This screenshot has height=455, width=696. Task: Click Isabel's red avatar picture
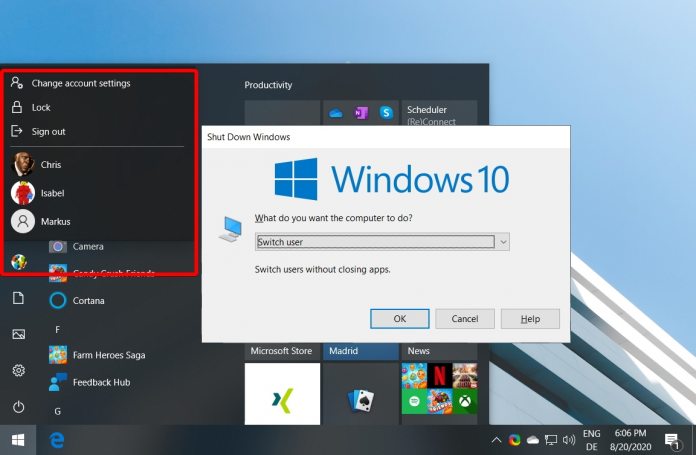pyautogui.click(x=23, y=193)
